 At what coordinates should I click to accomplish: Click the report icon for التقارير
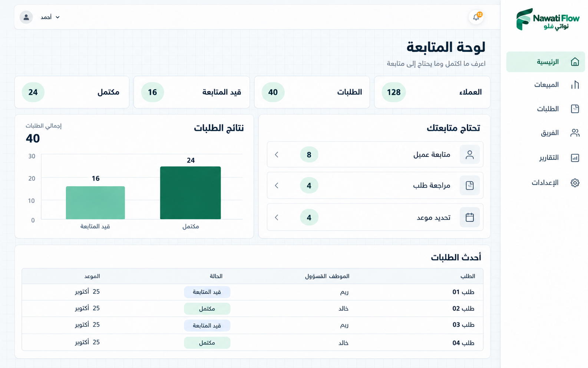[x=575, y=158]
